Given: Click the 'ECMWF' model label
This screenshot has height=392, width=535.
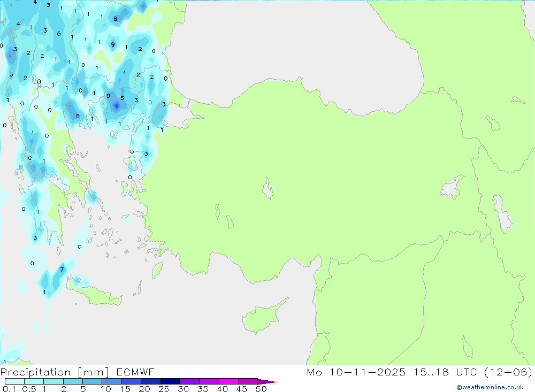Looking at the screenshot, I should tap(135, 372).
